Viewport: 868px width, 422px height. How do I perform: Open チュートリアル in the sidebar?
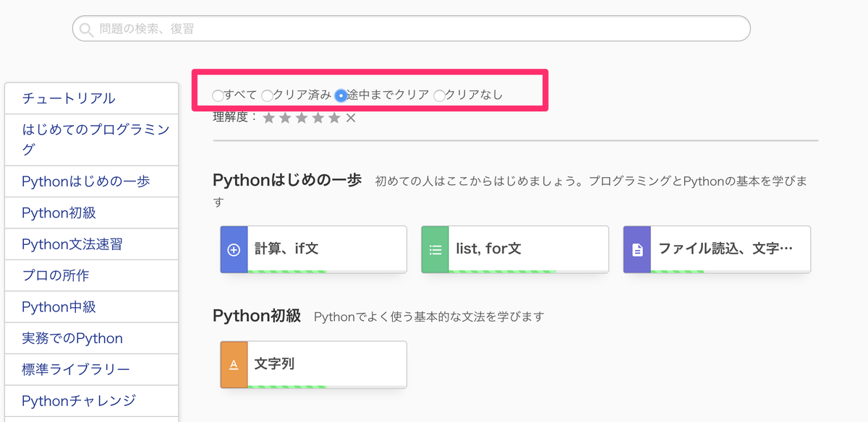click(x=91, y=98)
